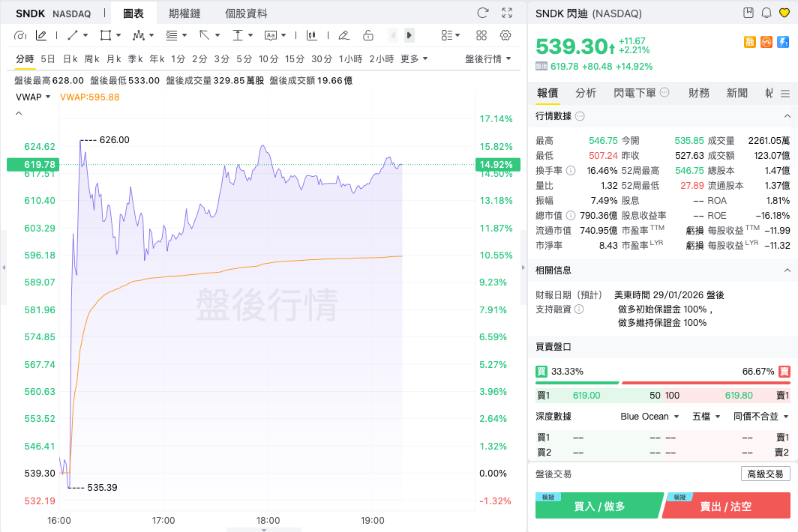Select the trend line drawing tool
The height and width of the screenshot is (532, 798).
coord(73,35)
